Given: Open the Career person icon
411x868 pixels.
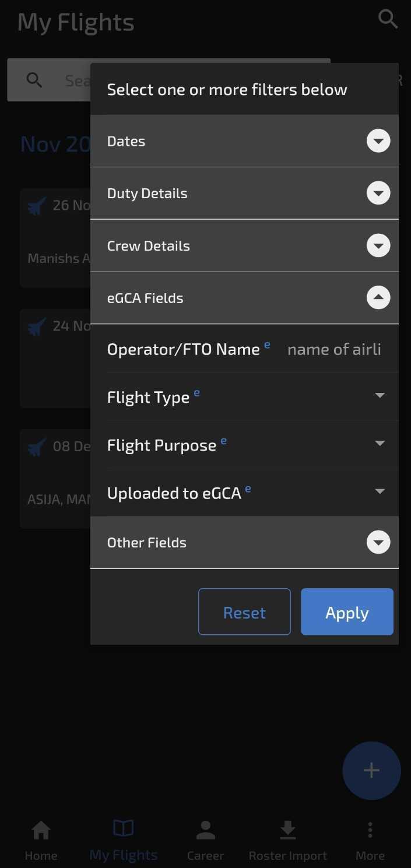Looking at the screenshot, I should tap(205, 830).
